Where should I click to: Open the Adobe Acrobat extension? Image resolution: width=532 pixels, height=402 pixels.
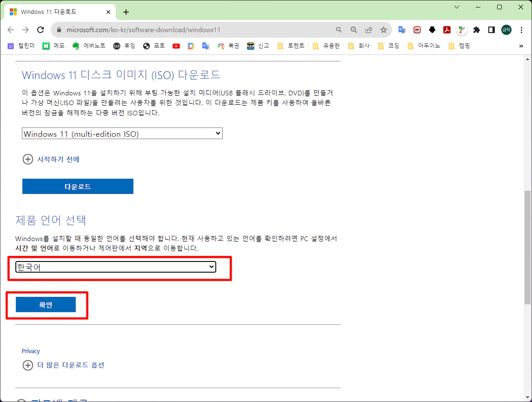[447, 30]
